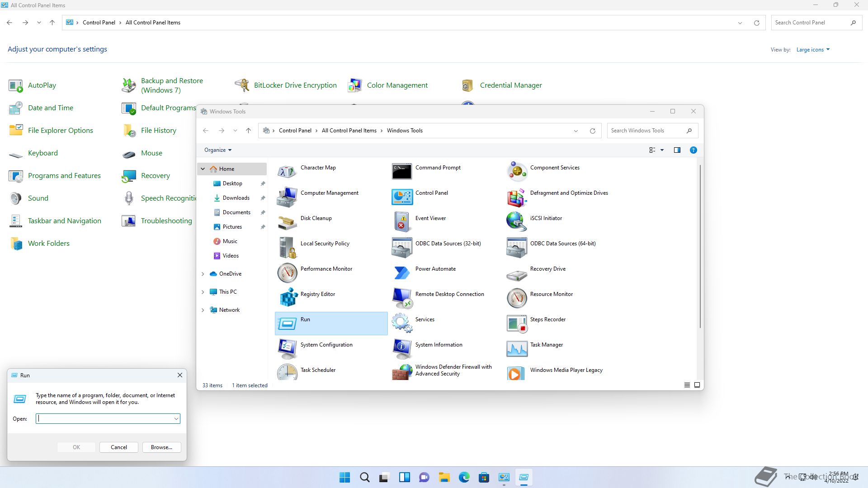Switch to large thumbnails view in status bar
This screenshot has width=868, height=488.
point(697,385)
